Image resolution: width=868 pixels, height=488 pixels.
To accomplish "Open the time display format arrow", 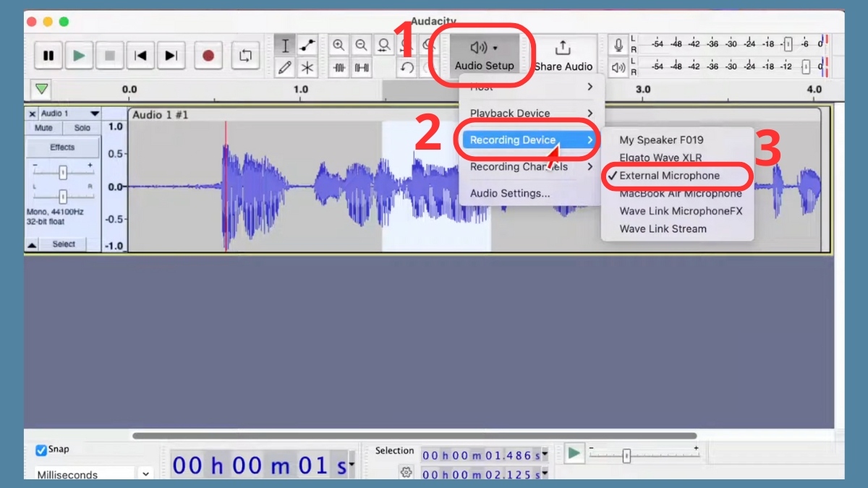I will [x=352, y=464].
